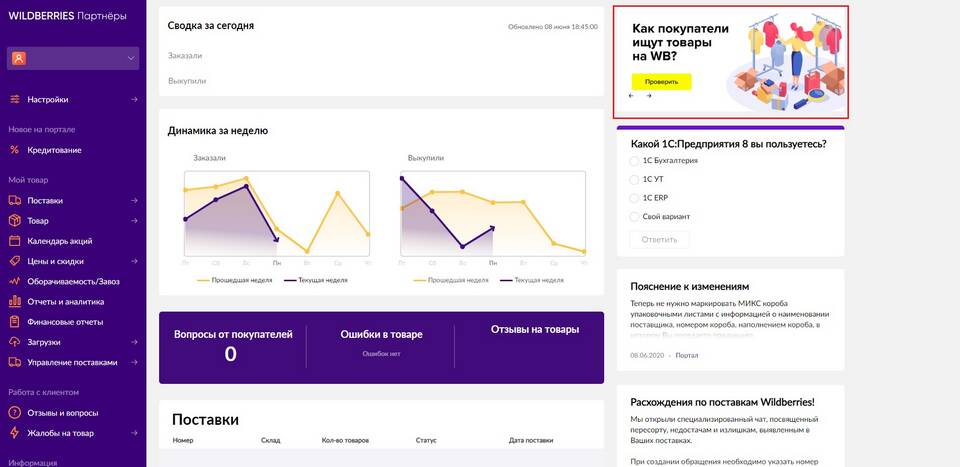Expand the Загрузки submenu arrow
This screenshot has height=467, width=960.
pyautogui.click(x=134, y=342)
